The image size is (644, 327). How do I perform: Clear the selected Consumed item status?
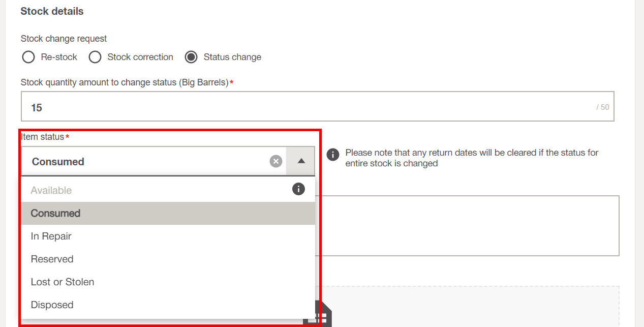click(275, 161)
